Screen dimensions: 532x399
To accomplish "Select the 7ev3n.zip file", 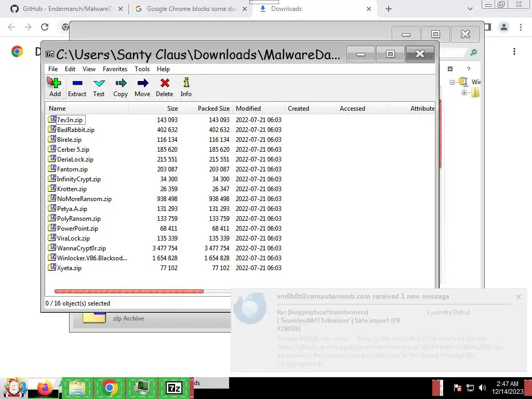I will [x=70, y=120].
